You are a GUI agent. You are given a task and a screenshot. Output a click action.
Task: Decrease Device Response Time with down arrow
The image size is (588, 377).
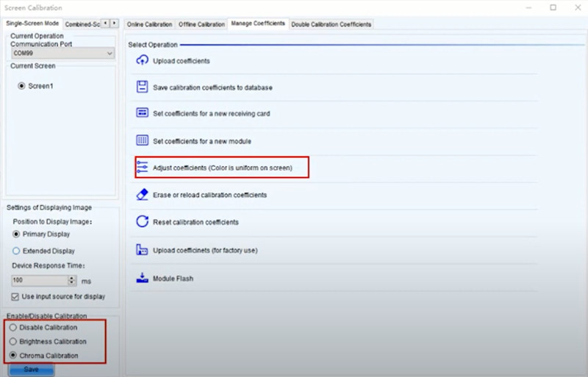71,283
